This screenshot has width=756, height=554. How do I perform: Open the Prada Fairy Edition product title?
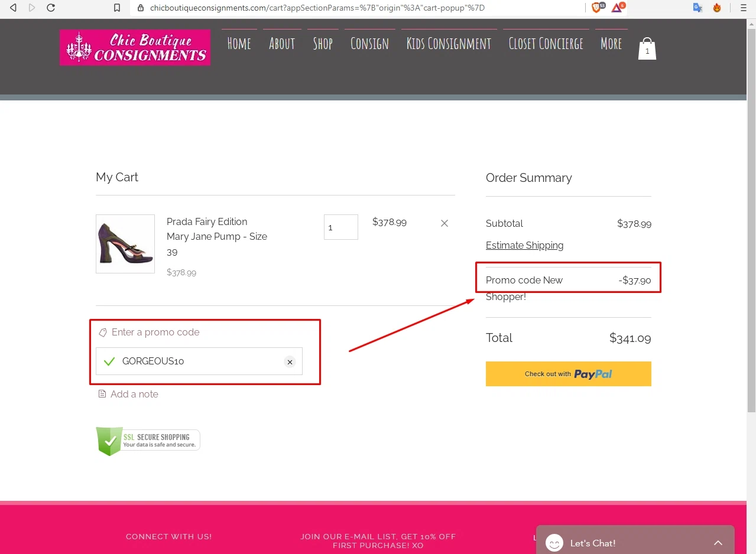click(217, 237)
